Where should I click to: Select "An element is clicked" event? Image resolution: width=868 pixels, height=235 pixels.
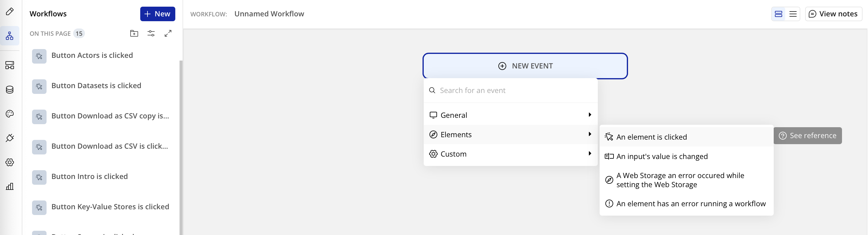(x=651, y=137)
